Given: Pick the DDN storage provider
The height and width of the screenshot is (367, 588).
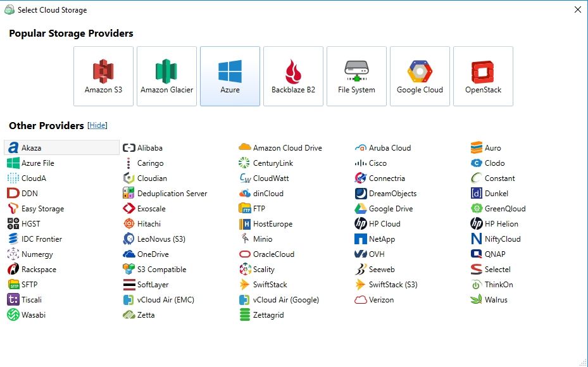Looking at the screenshot, I should [x=23, y=194].
